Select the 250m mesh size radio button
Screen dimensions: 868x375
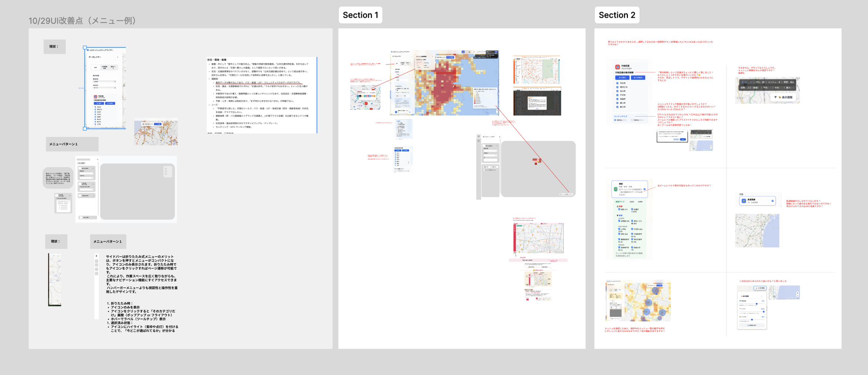[632, 120]
